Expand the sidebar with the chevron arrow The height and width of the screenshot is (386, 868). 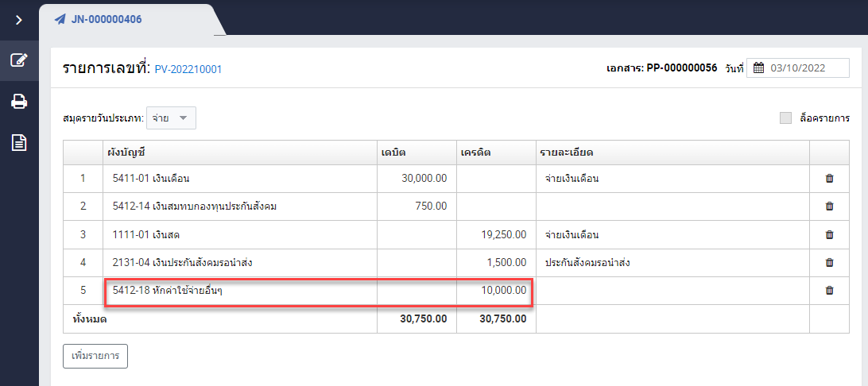point(19,20)
